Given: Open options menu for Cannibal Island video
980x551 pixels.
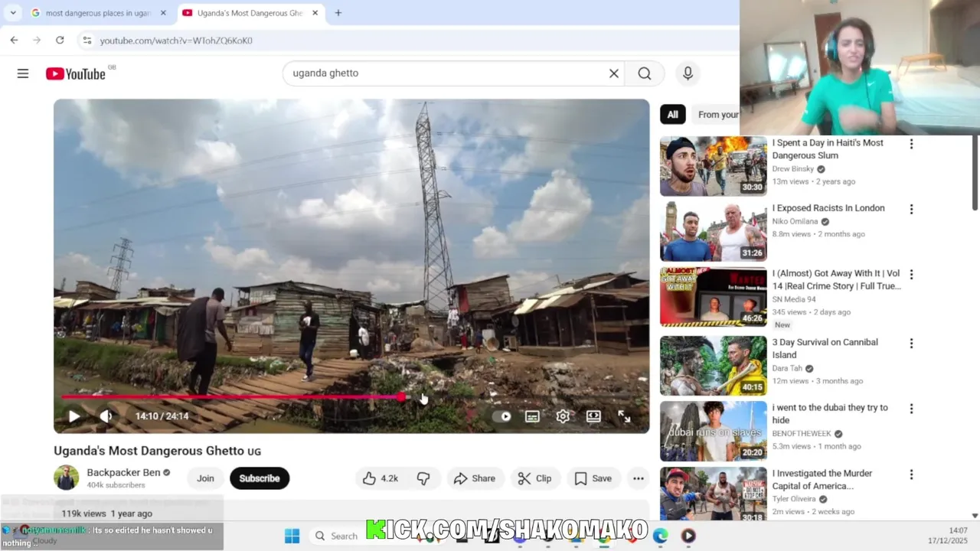Looking at the screenshot, I should pyautogui.click(x=911, y=344).
